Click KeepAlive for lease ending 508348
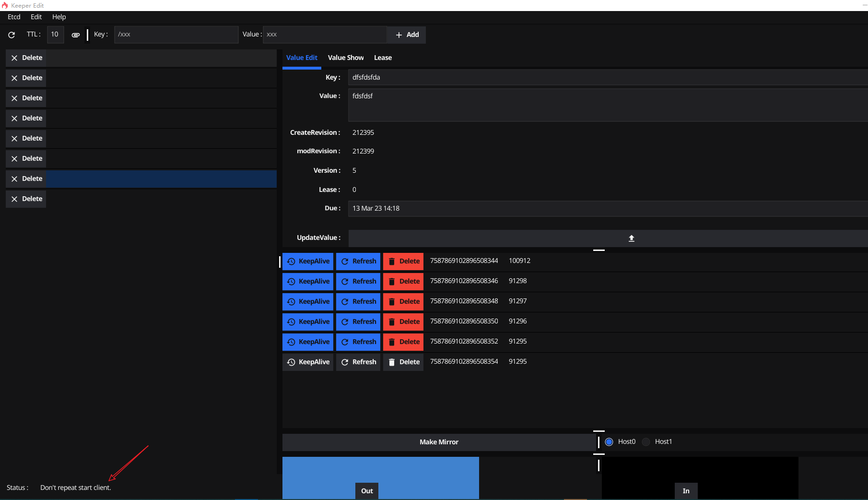The image size is (868, 500). coord(308,302)
